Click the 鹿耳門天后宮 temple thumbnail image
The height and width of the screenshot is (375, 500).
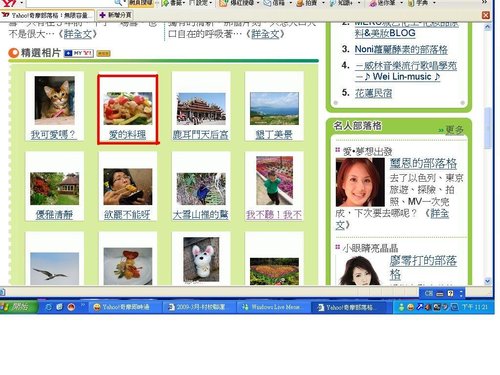(x=201, y=109)
